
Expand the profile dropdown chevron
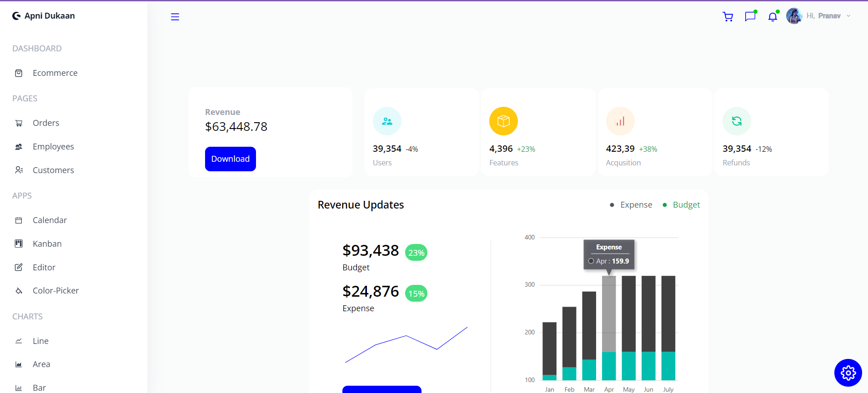(x=848, y=16)
